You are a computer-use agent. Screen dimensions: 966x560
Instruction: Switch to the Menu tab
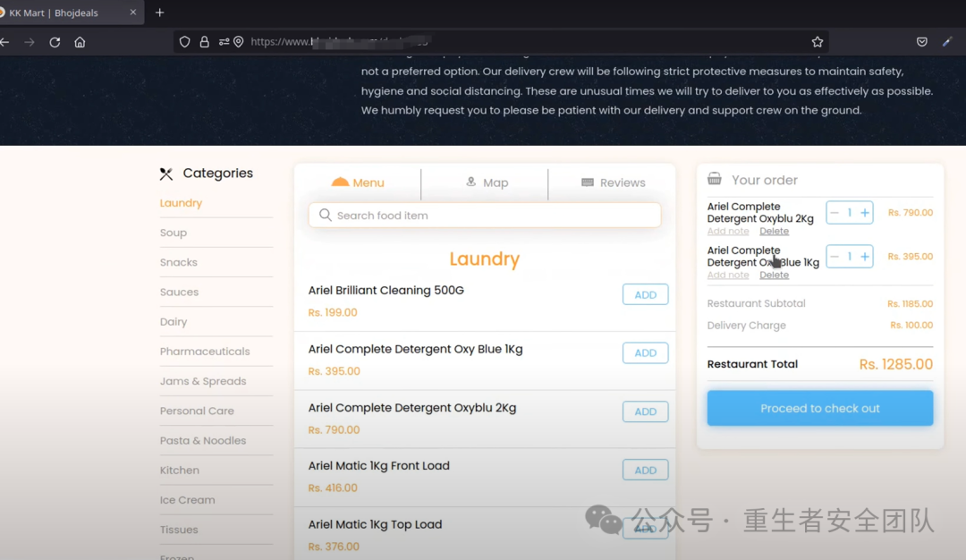pyautogui.click(x=358, y=182)
